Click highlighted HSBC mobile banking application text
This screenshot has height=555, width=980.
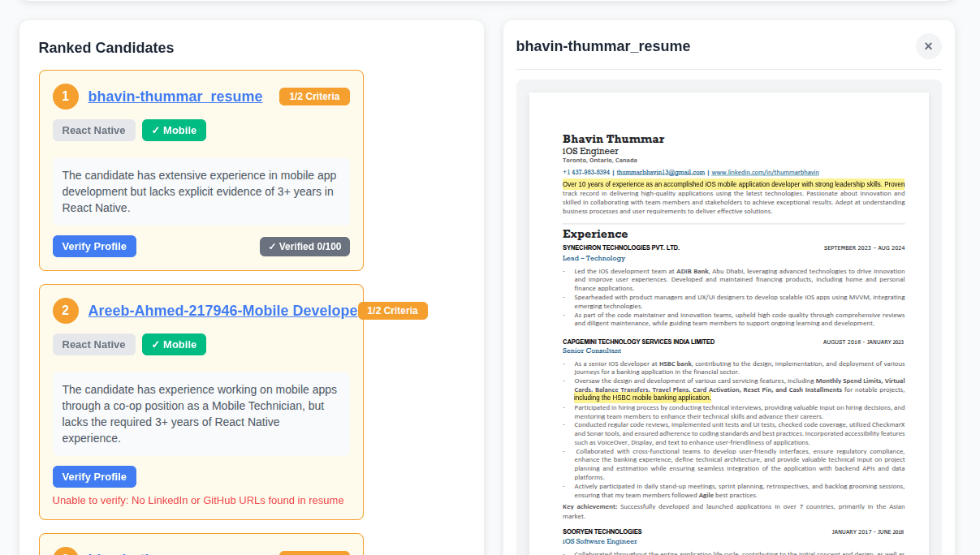coord(642,398)
